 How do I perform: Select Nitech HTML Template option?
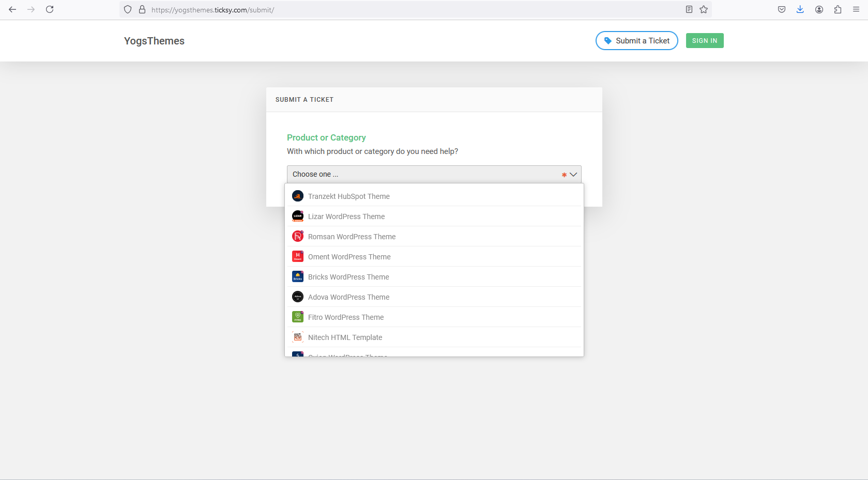434,337
